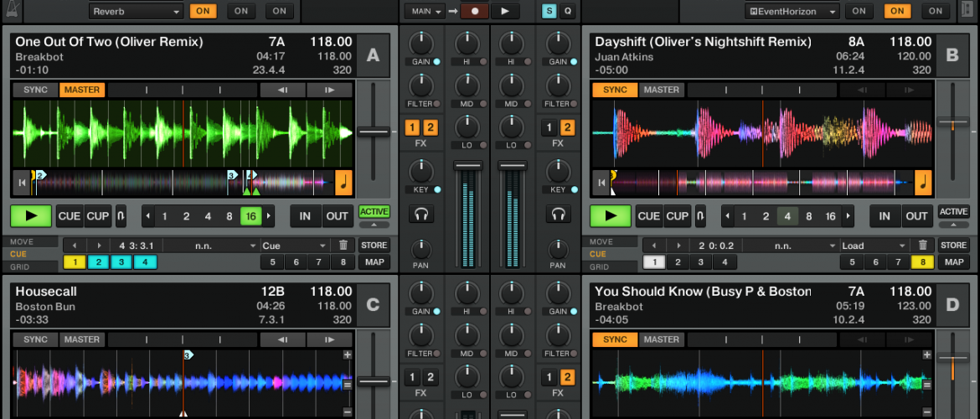Jump to track start on Deck B stripe
The width and height of the screenshot is (980, 419).
pos(601,182)
